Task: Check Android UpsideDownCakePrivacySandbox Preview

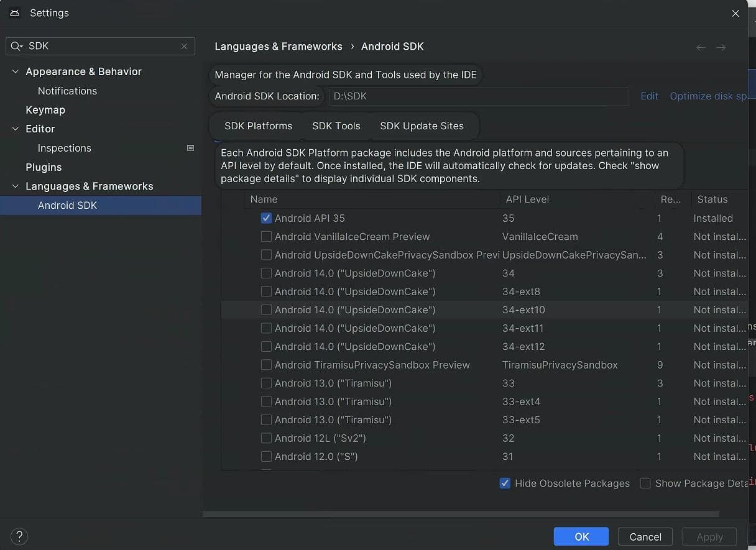Action: click(x=266, y=255)
